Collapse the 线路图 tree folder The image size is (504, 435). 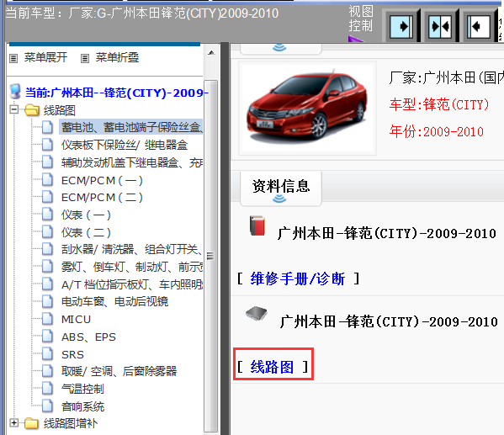coord(13,109)
